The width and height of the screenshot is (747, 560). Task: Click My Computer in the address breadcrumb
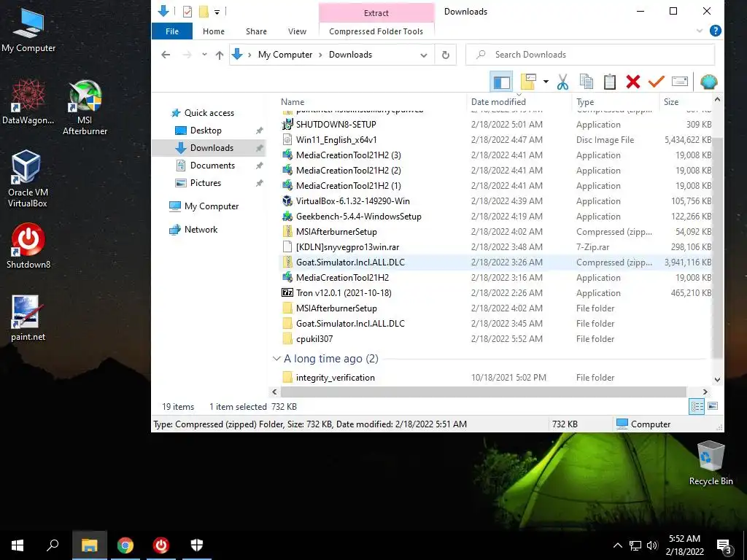[x=285, y=55]
